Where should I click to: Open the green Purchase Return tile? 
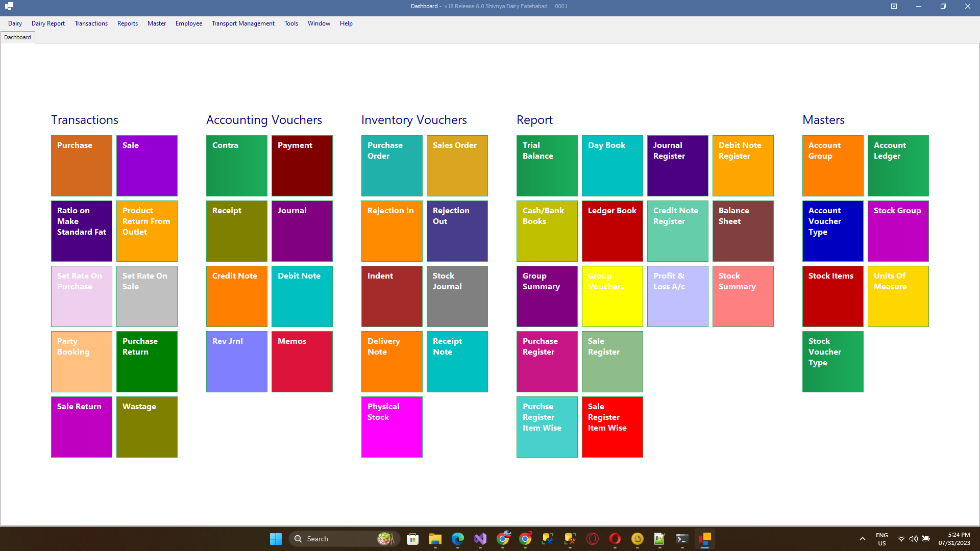tap(147, 362)
